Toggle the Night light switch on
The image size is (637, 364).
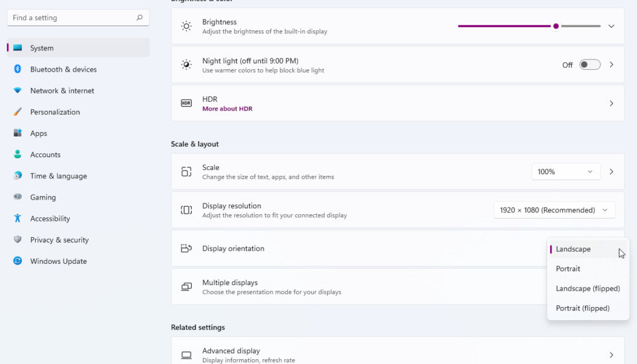(x=590, y=65)
